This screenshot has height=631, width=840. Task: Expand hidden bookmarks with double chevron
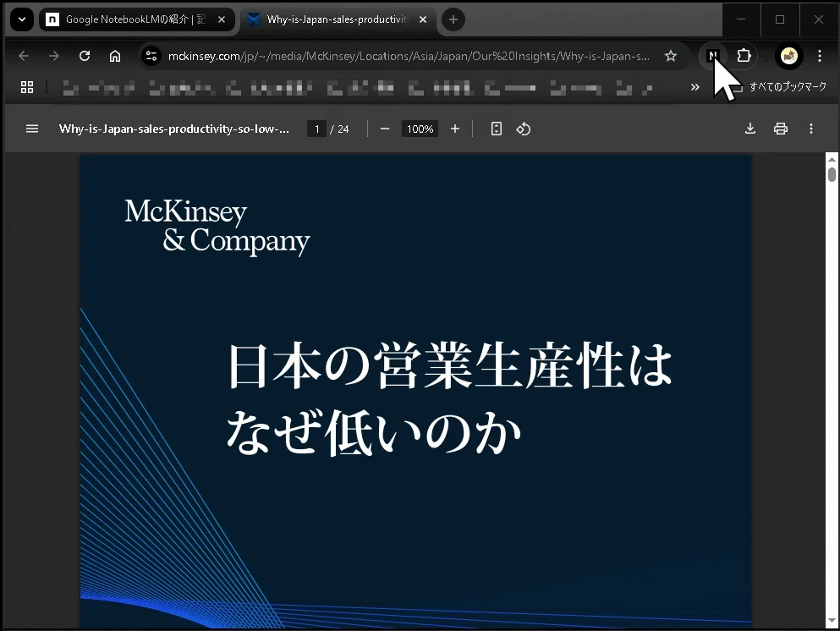(695, 87)
